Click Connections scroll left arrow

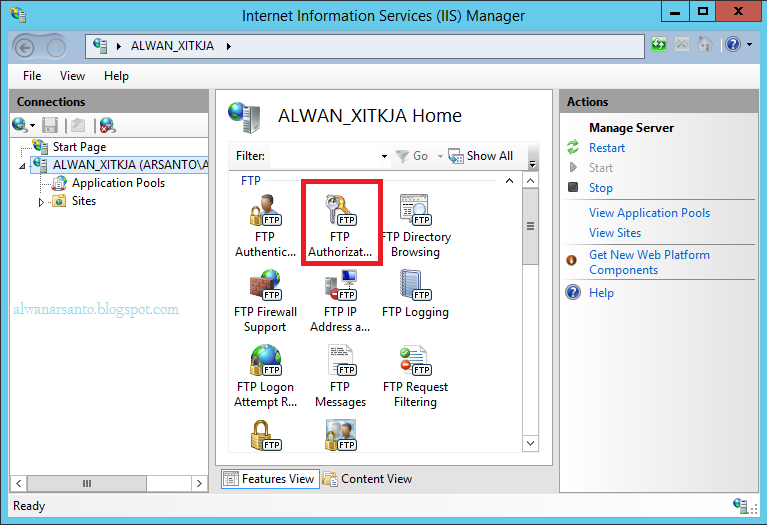pos(19,483)
